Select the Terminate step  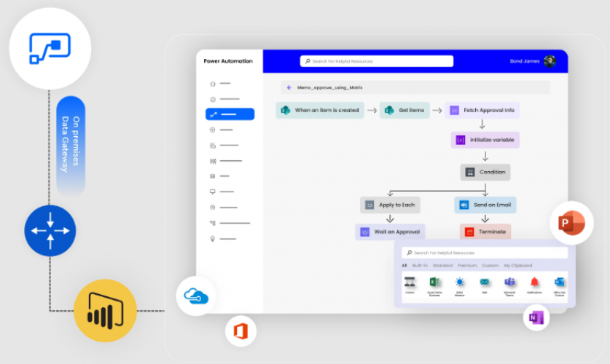(485, 232)
